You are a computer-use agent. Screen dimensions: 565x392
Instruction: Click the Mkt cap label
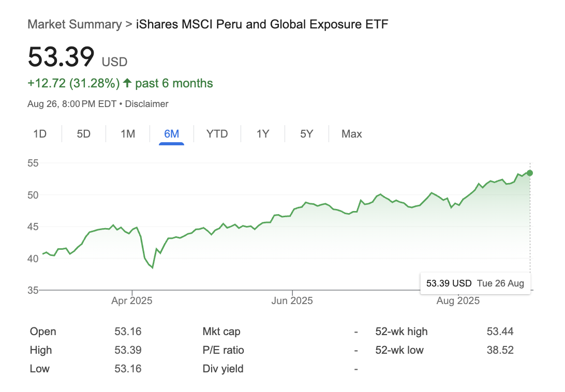[221, 331]
